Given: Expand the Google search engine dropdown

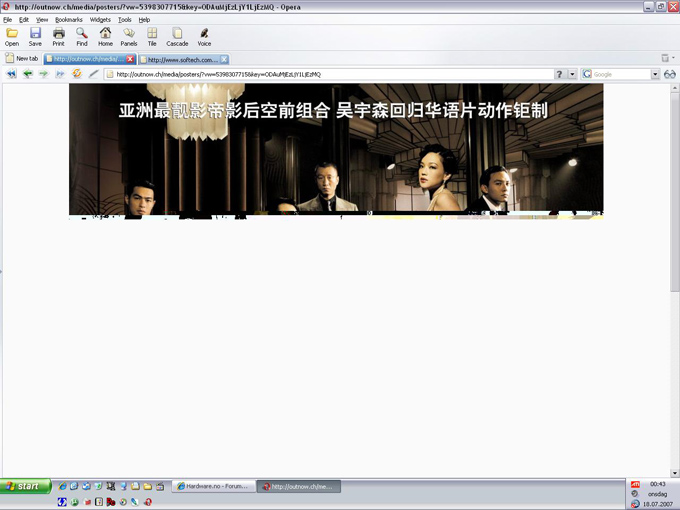Looking at the screenshot, I should 655,74.
